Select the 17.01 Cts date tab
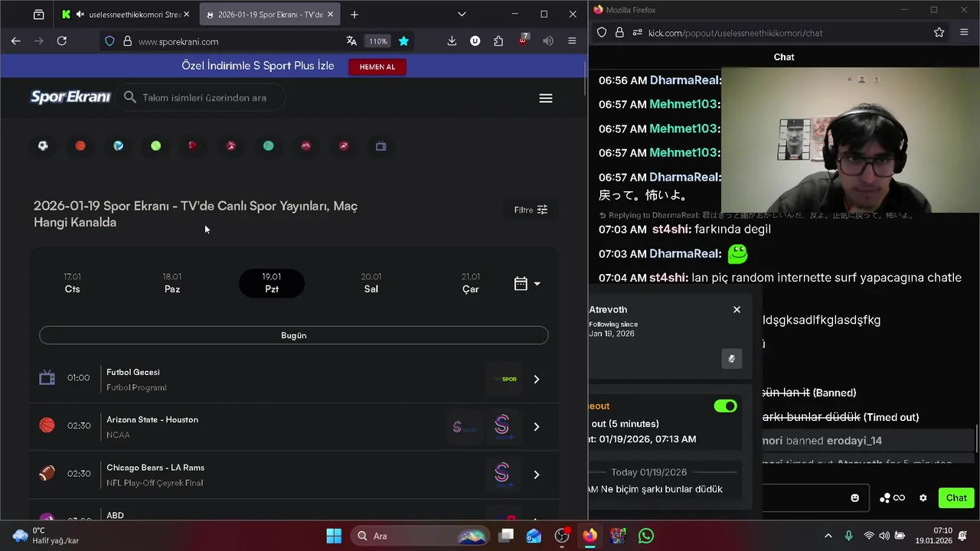The width and height of the screenshot is (980, 551). click(x=72, y=283)
